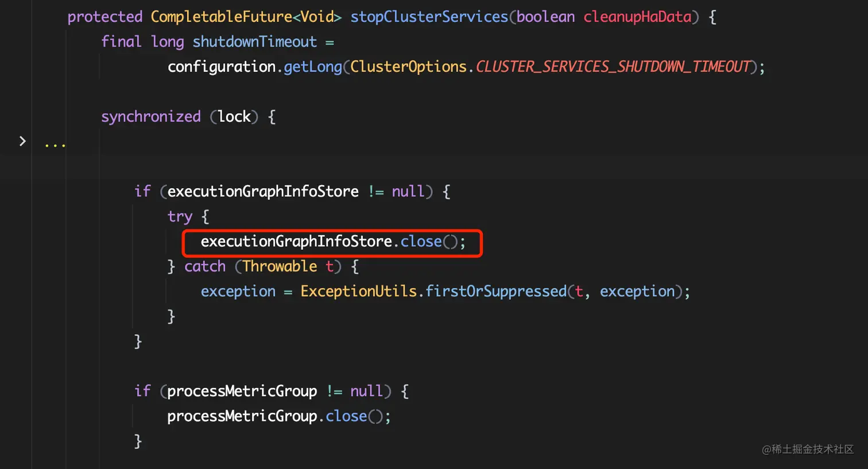Click the try keyword
This screenshot has width=868, height=469.
180,217
